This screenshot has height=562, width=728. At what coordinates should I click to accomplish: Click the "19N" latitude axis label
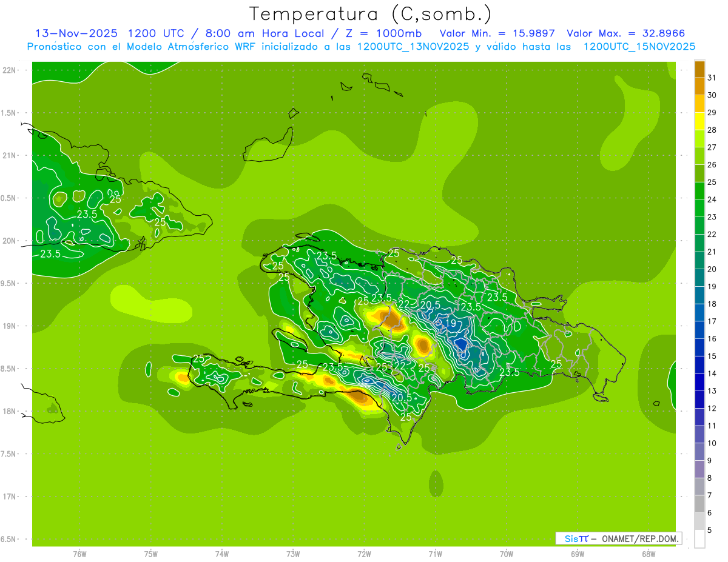[x=9, y=326]
